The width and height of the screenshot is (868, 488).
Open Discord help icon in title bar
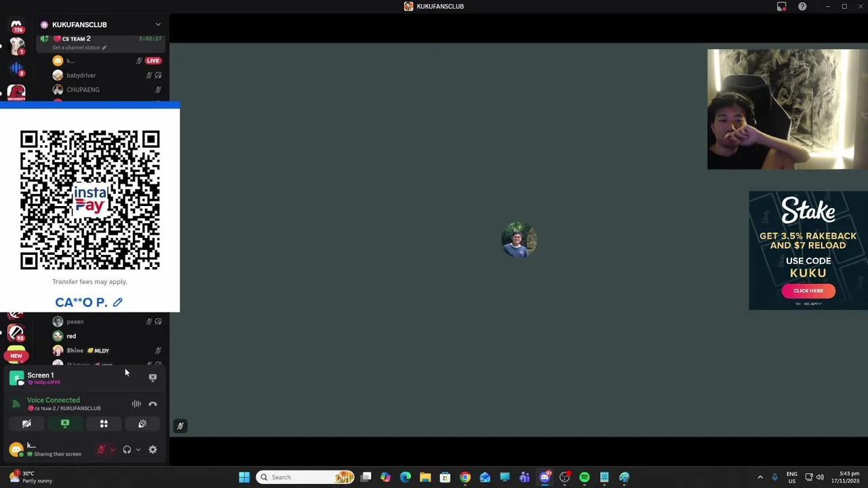pos(802,6)
